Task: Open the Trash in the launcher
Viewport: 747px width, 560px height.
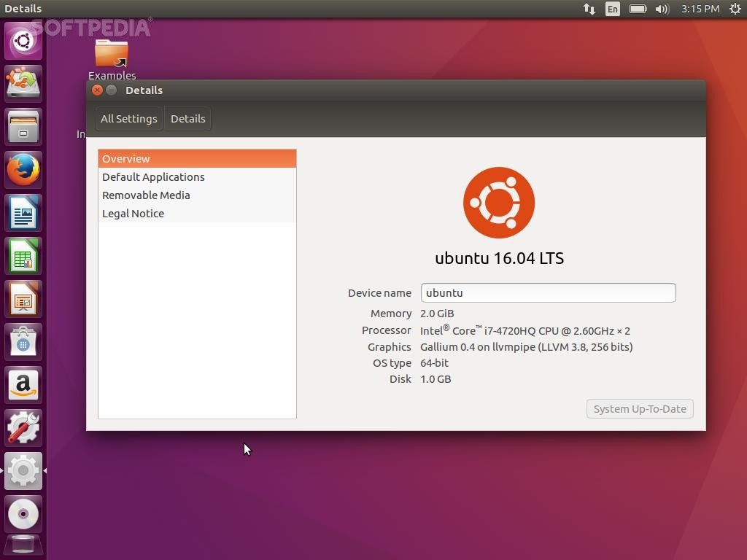Action: (x=23, y=545)
